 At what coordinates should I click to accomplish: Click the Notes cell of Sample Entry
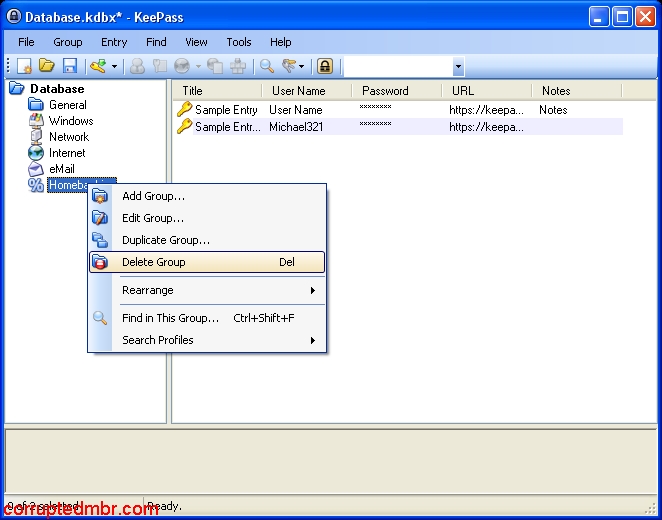click(553, 110)
